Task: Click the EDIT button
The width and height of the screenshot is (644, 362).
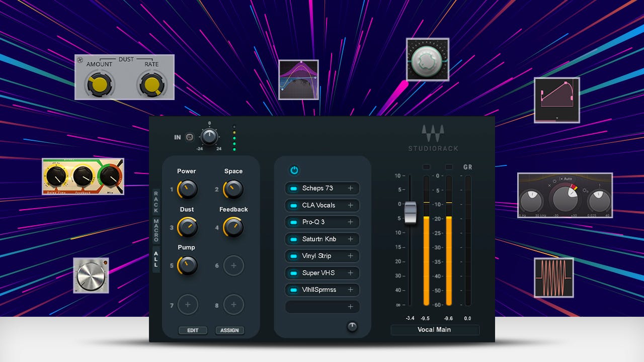Action: pyautogui.click(x=193, y=330)
